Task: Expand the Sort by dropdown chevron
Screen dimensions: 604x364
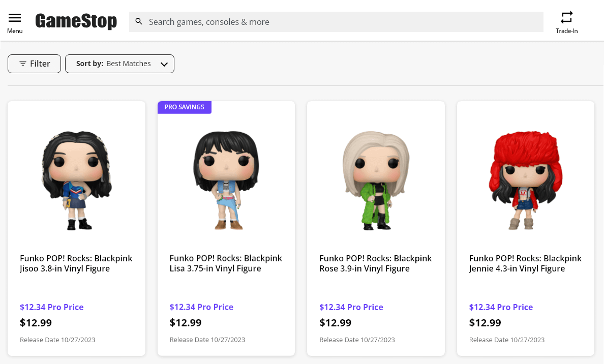Action: click(164, 64)
